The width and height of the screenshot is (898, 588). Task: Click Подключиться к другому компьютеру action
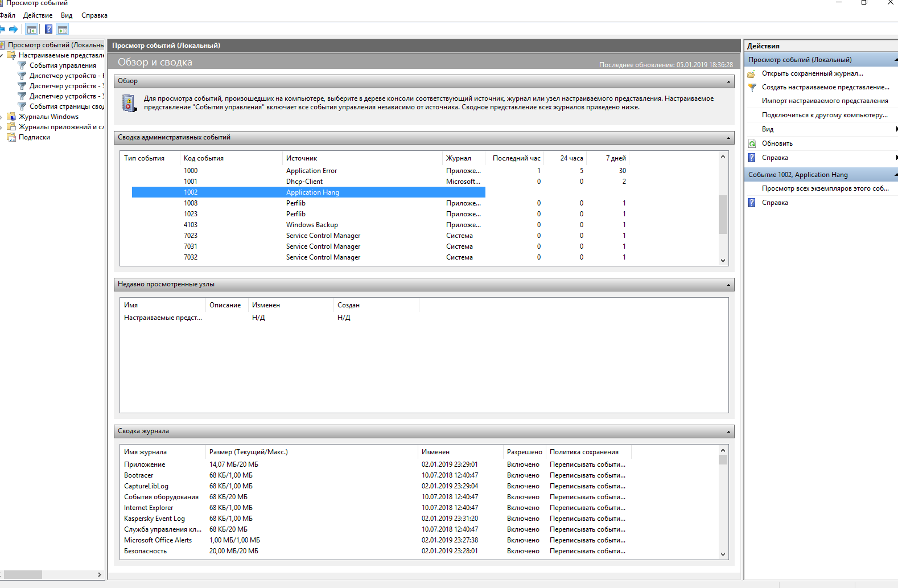tap(825, 115)
